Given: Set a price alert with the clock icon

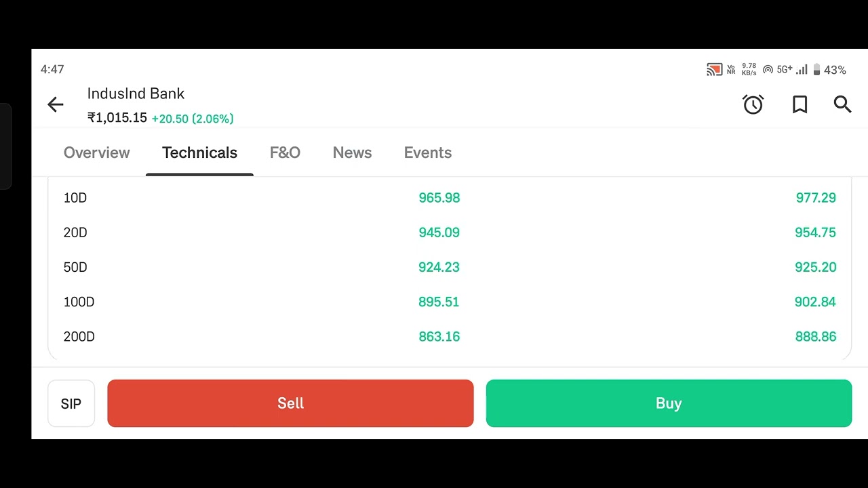Looking at the screenshot, I should tap(753, 104).
